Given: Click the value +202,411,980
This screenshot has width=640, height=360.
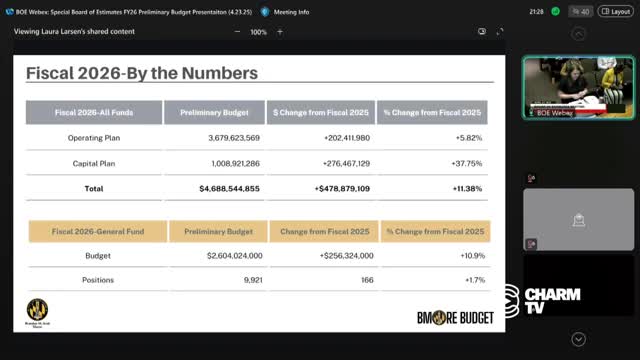Looking at the screenshot, I should pos(347,138).
